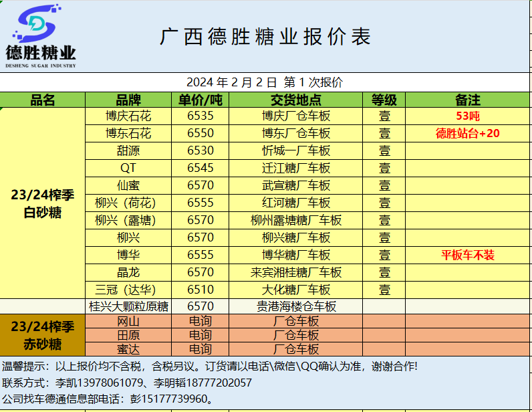Click the 品名 header cell
532x412 pixels.
click(42, 100)
